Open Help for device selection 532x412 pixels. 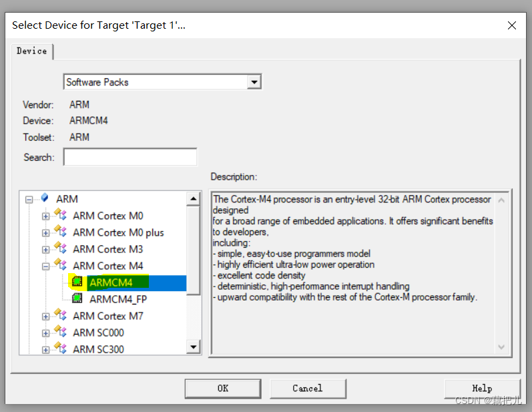click(x=482, y=388)
